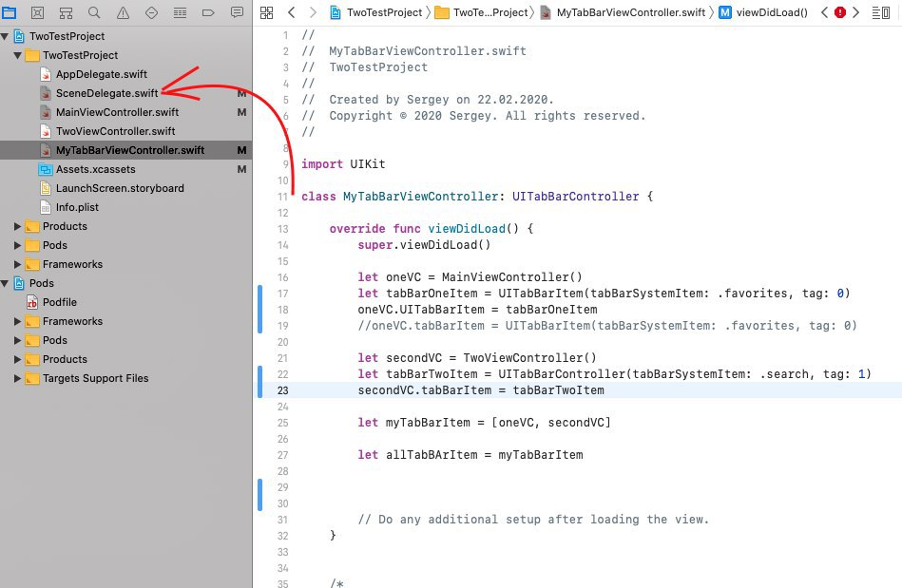This screenshot has height=588, width=902.
Task: Expand the Products folder under Pods project
Action: [x=18, y=359]
